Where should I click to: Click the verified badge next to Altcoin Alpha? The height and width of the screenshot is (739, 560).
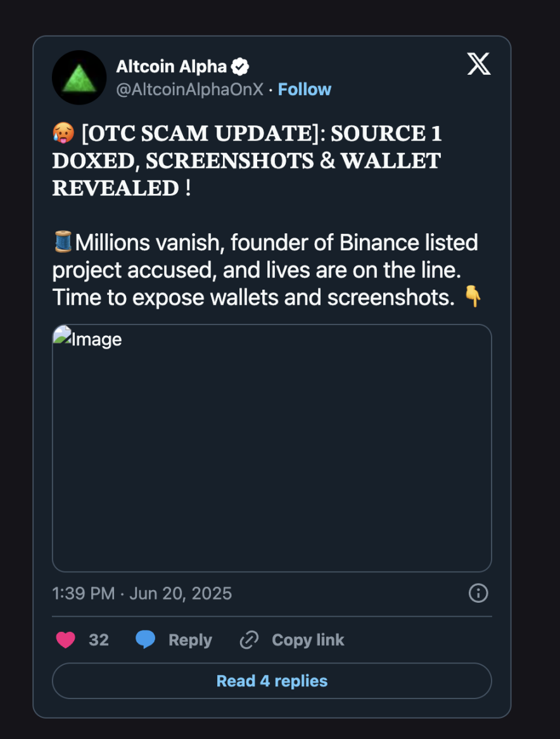(239, 65)
